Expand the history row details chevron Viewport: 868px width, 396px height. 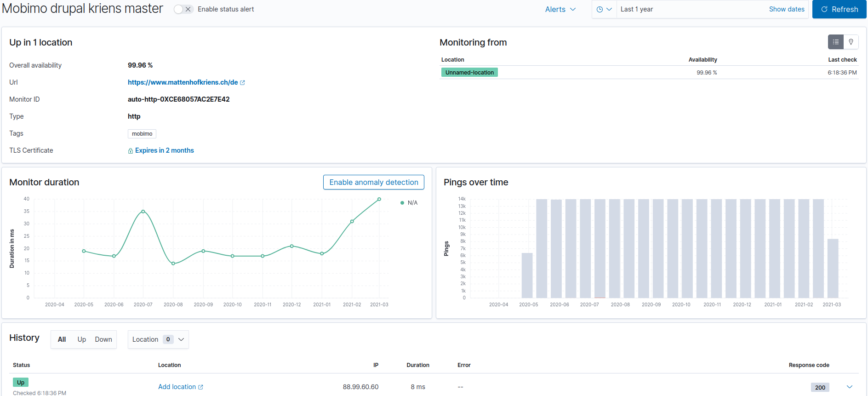click(x=849, y=387)
